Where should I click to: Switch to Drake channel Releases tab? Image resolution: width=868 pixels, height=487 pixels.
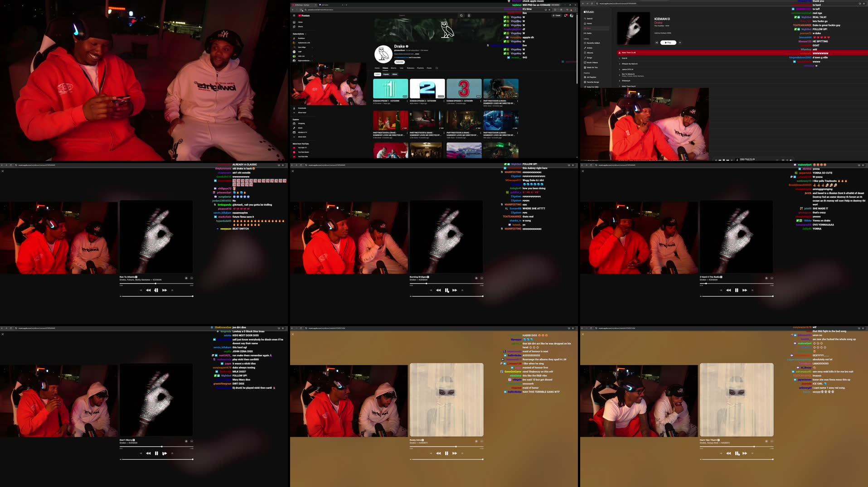(411, 68)
